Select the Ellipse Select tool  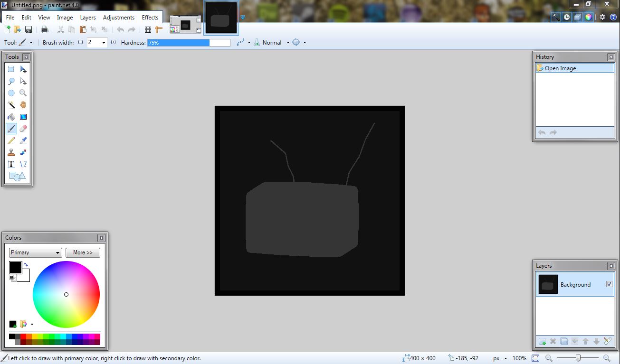pos(11,93)
